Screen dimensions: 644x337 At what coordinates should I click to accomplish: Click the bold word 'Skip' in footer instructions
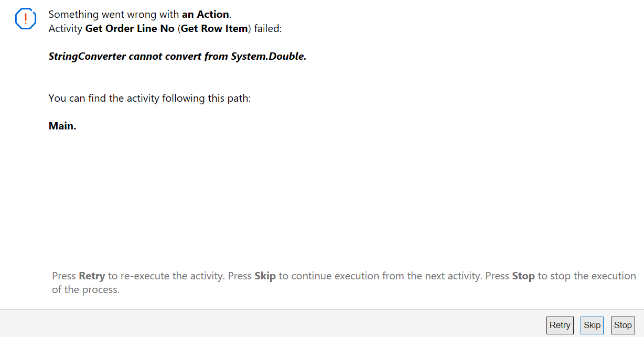[265, 276]
